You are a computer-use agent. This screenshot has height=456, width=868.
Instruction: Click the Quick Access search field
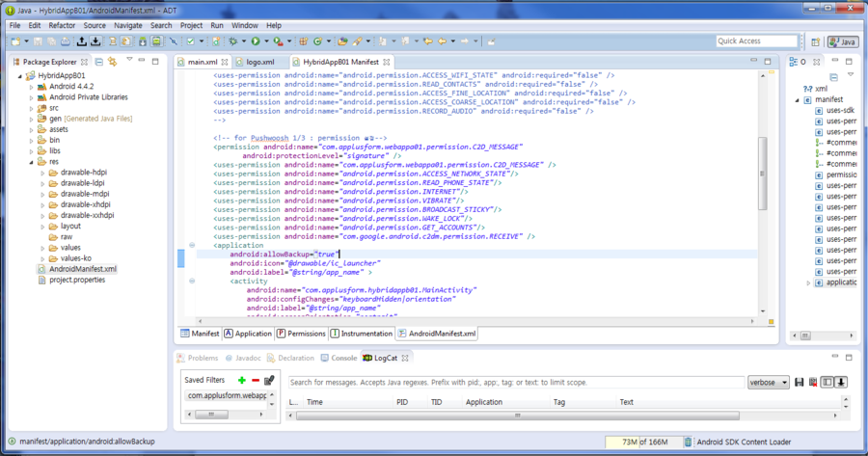757,40
